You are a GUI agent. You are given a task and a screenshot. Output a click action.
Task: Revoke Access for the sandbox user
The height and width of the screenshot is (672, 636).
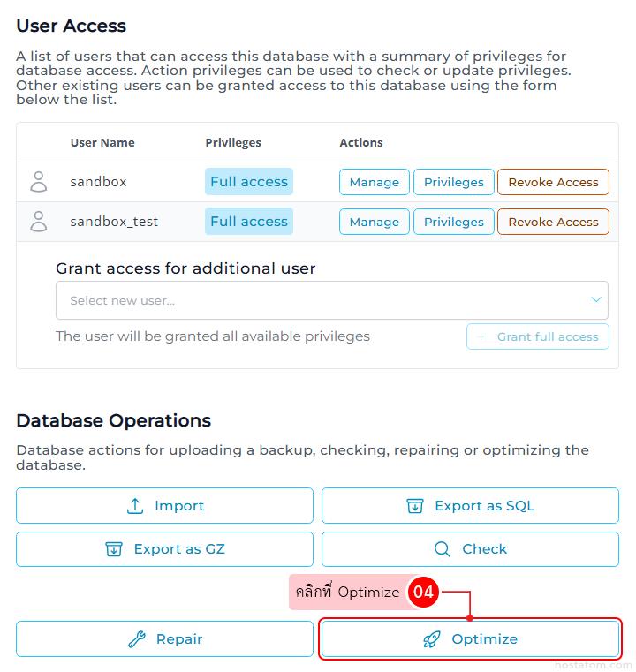tap(553, 182)
